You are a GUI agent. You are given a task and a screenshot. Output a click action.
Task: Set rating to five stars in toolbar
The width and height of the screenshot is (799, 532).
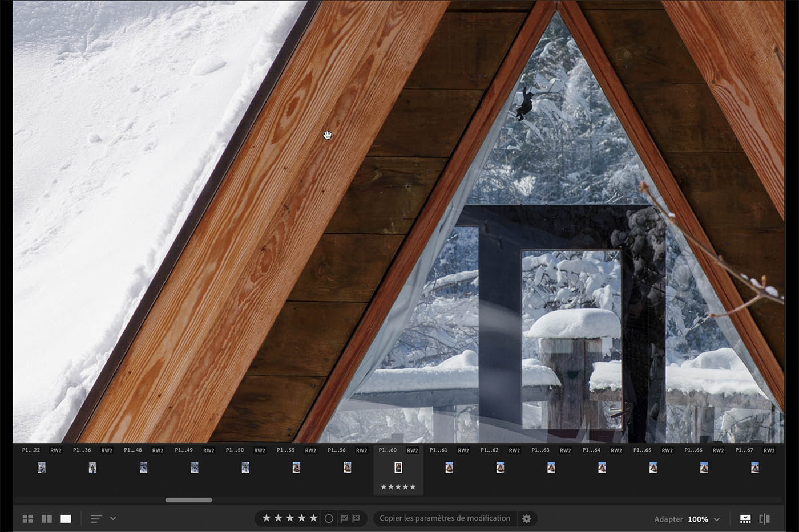[x=313, y=518]
